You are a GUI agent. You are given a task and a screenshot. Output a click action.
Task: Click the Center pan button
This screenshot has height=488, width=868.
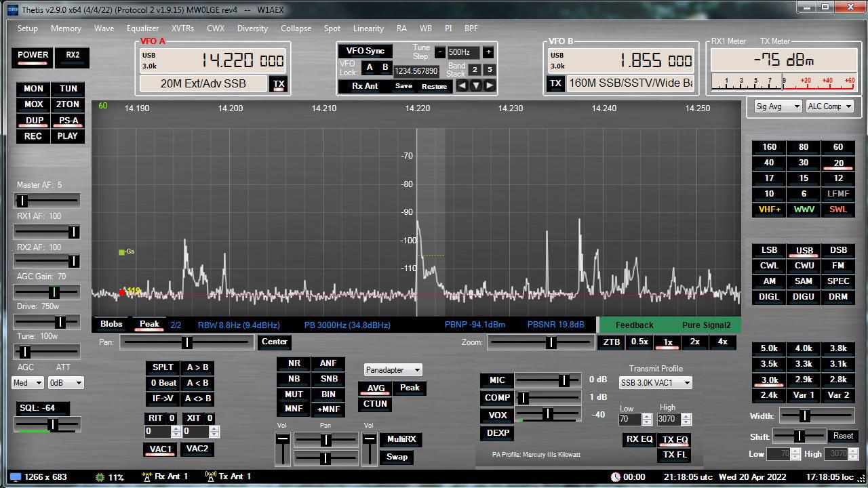275,342
